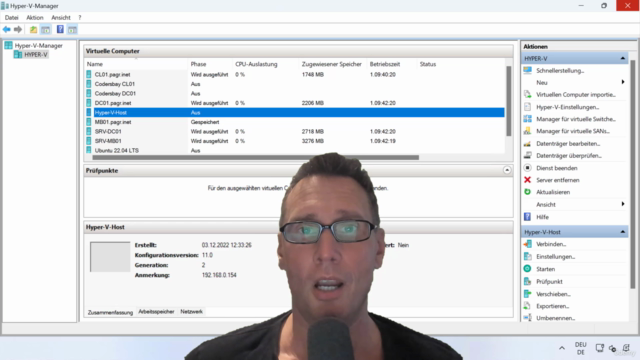This screenshot has width=640, height=360.
Task: Sort by the Name column header
Action: (x=95, y=64)
